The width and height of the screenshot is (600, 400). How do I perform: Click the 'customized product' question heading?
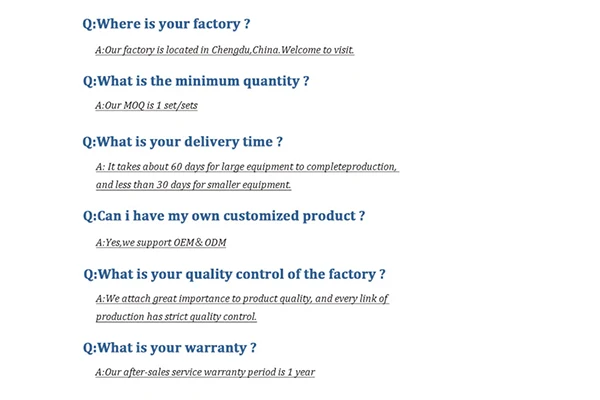[224, 216]
